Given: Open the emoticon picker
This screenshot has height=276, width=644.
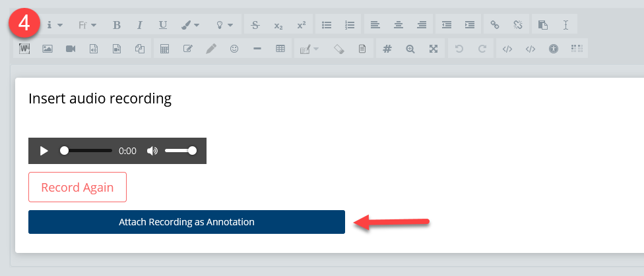Looking at the screenshot, I should click(234, 49).
